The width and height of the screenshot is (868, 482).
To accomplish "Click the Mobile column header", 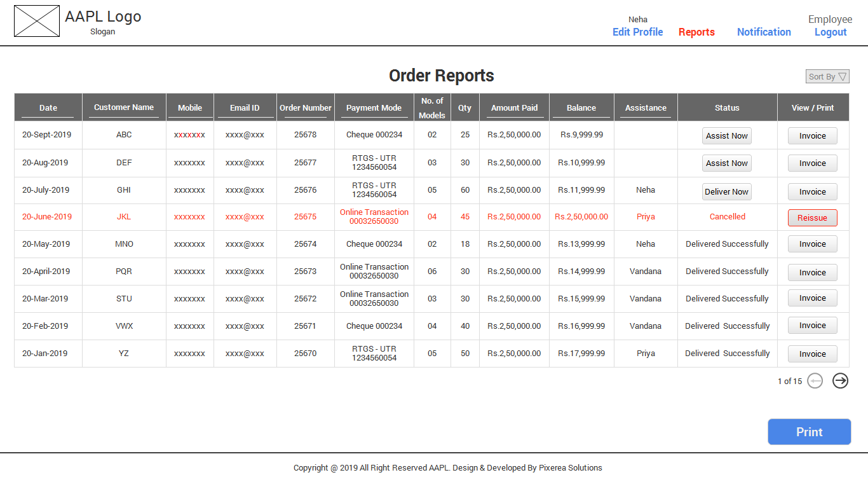I will [x=190, y=107].
